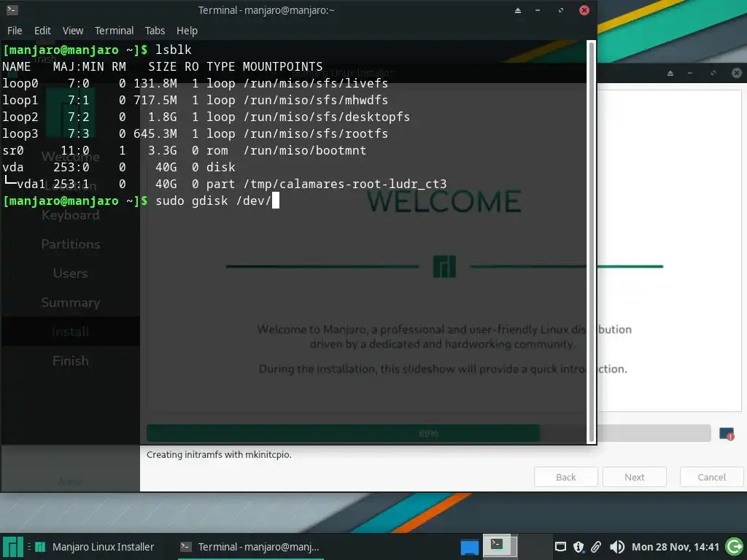
Task: Click the Users step in installer sidebar
Action: pyautogui.click(x=71, y=273)
